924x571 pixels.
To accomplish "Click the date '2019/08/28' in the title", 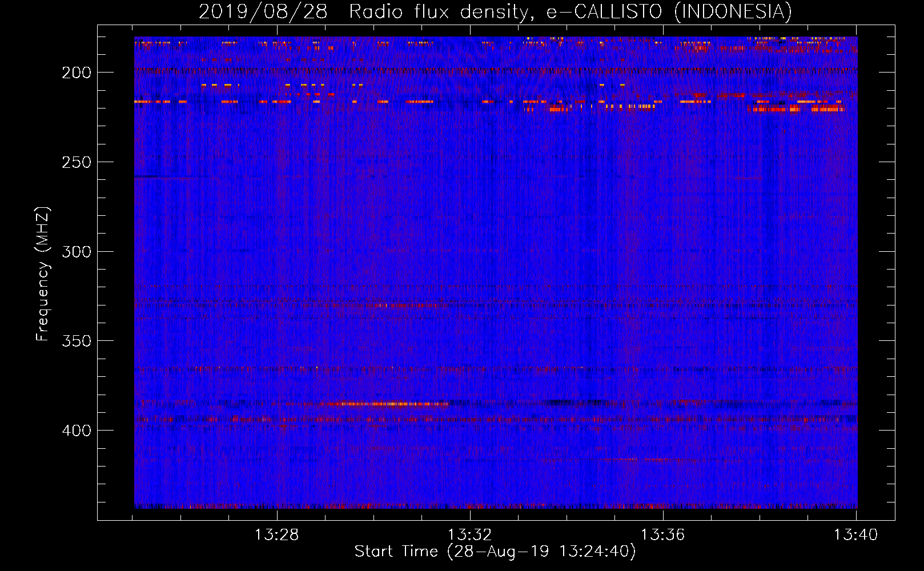I will click(x=263, y=11).
